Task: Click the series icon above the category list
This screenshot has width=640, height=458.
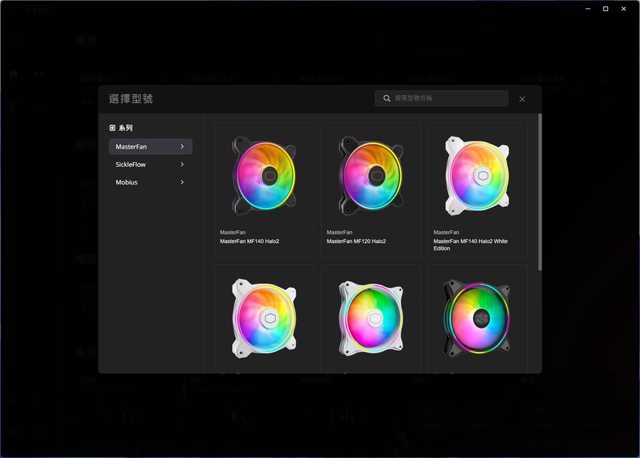Action: (112, 128)
